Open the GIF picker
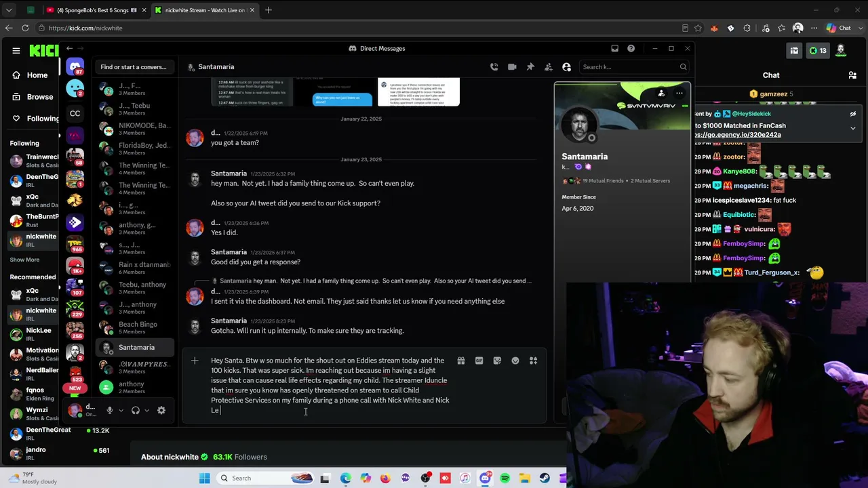Screen dimensions: 868x488 (x=479, y=361)
